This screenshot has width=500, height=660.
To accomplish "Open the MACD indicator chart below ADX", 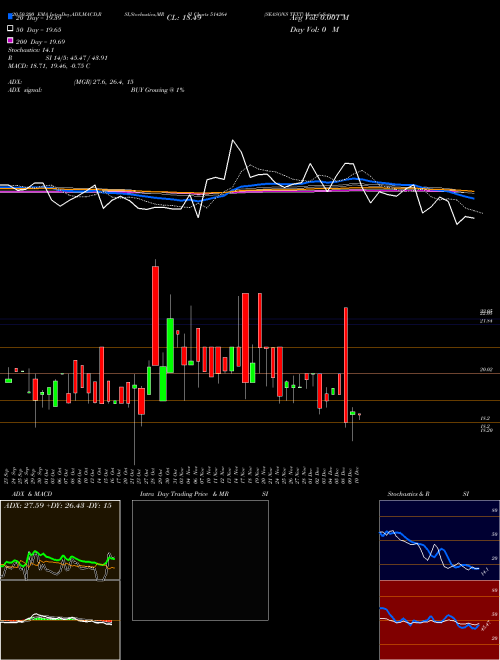I will (x=60, y=620).
